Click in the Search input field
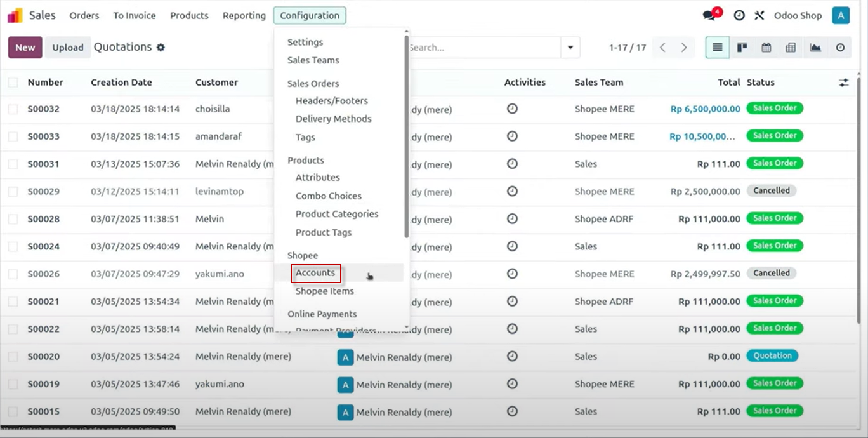 pyautogui.click(x=484, y=48)
